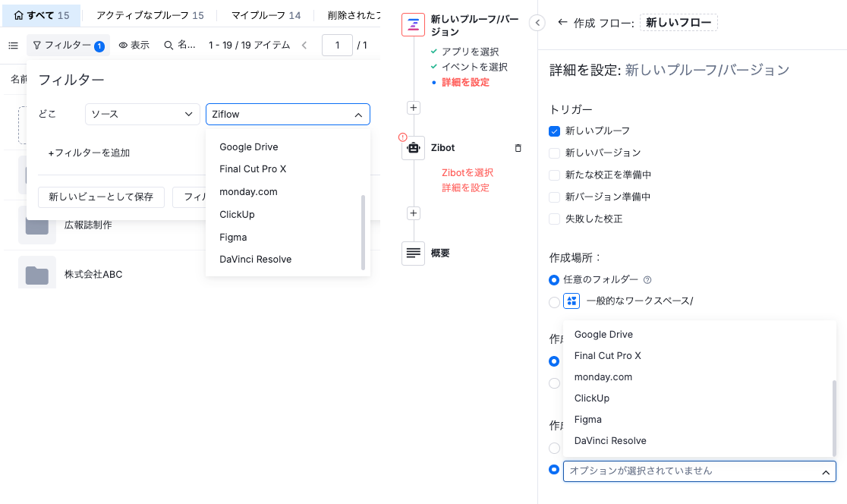This screenshot has height=504, width=847.
Task: Enable the 新バージョン準備中 checkbox
Action: point(554,197)
